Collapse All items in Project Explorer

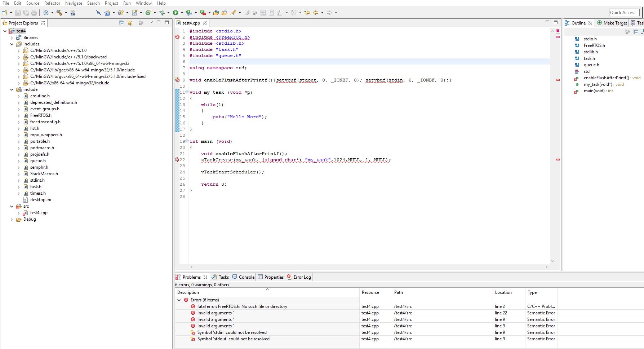coord(121,22)
